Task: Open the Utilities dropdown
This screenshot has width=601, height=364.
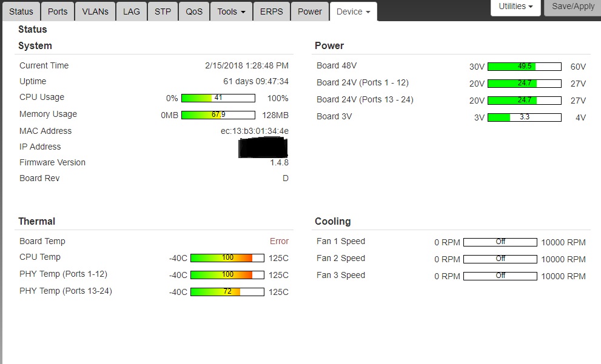Action: pos(515,7)
